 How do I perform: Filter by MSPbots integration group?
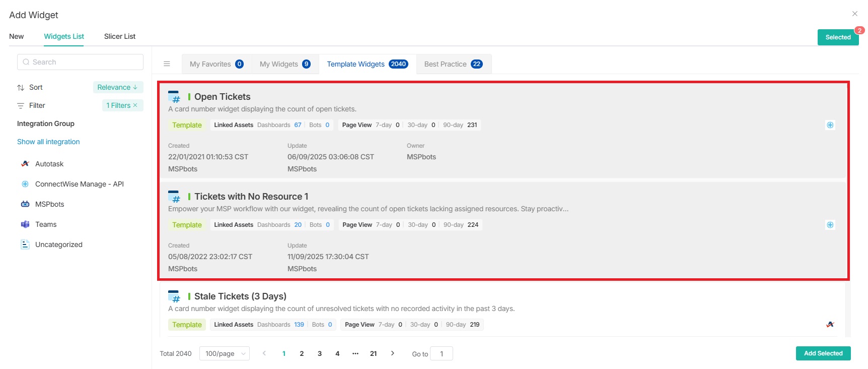point(49,204)
